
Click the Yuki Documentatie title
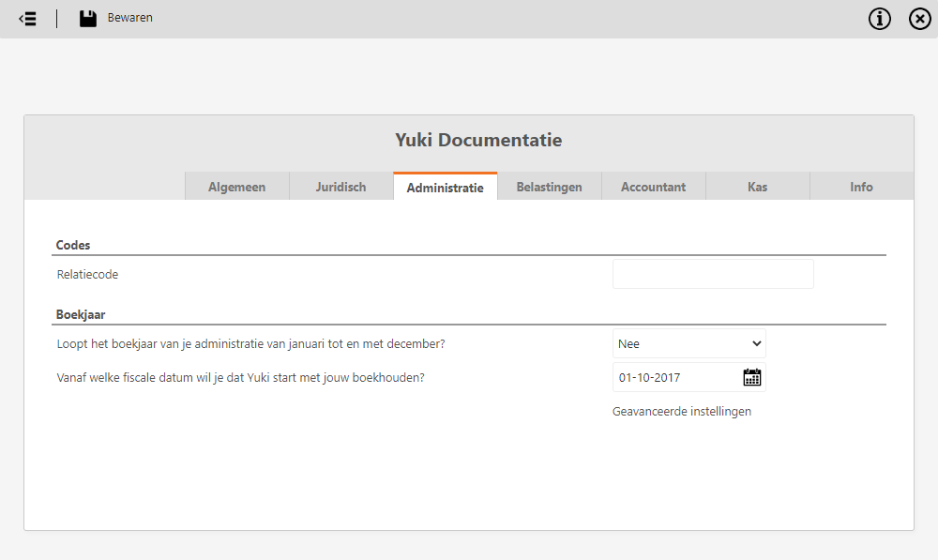click(478, 140)
